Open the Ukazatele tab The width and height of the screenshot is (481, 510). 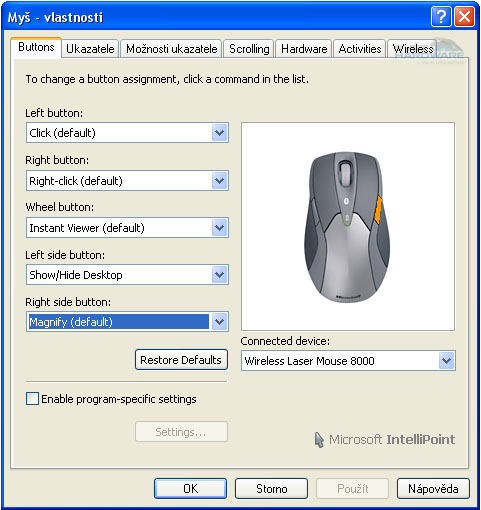(90, 49)
